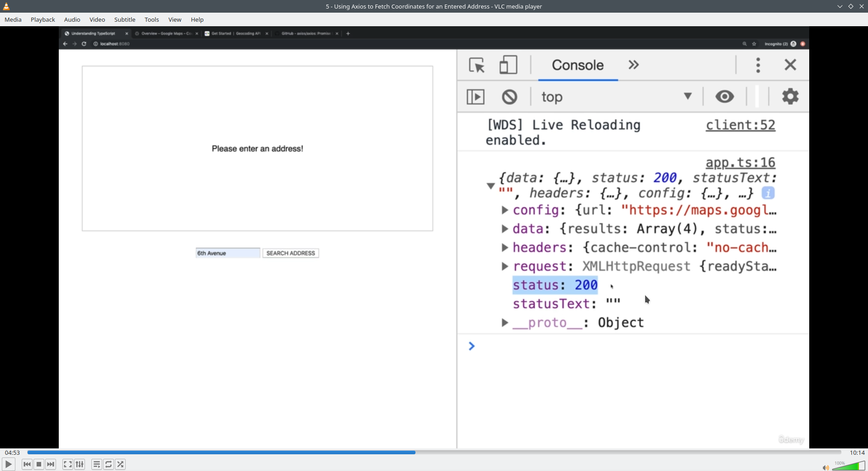The width and height of the screenshot is (868, 471).
Task: Click the SEARCH ADDRESS button
Action: coord(291,253)
